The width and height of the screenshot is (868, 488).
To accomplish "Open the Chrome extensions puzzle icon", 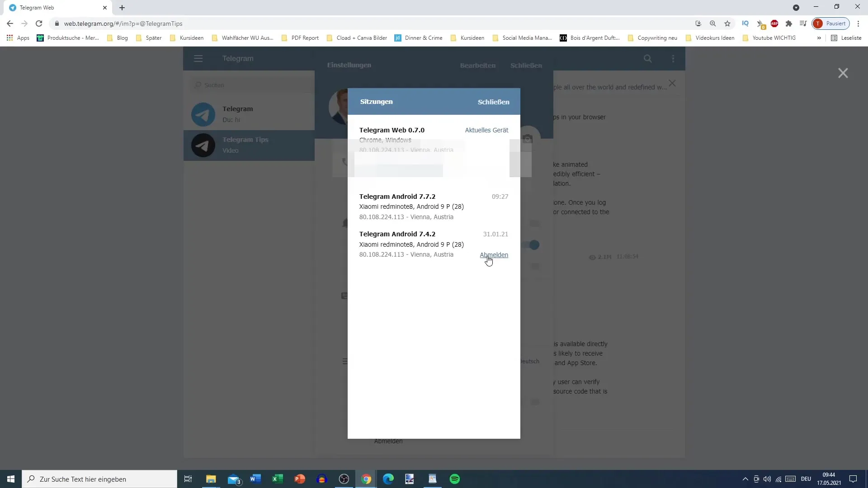I will (789, 23).
